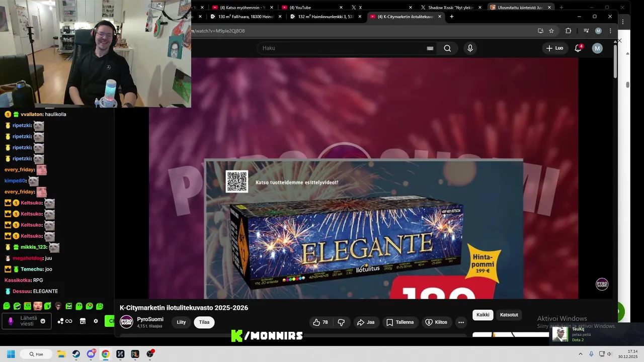Click the PyroSuomi channel name

click(x=150, y=319)
